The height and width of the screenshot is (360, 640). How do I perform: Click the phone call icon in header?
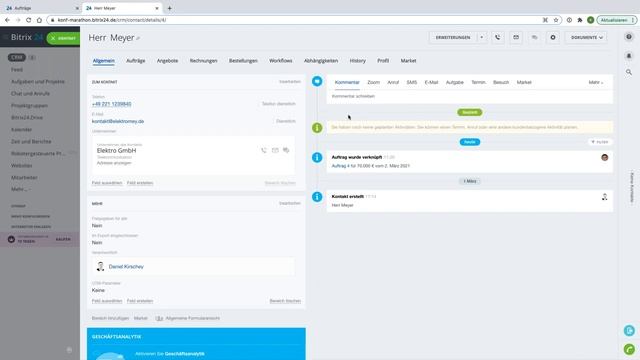[x=498, y=38]
